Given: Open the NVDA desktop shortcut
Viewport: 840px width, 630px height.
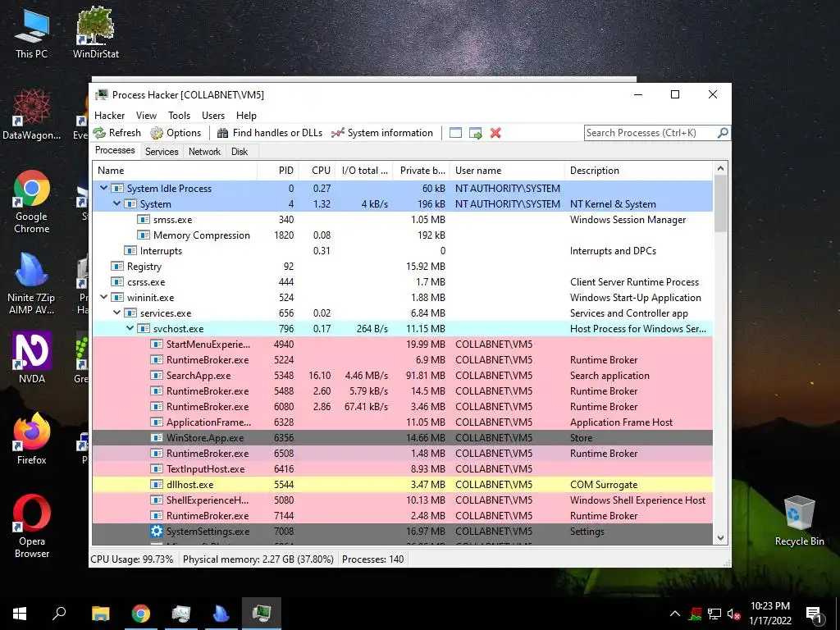Looking at the screenshot, I should click(32, 358).
